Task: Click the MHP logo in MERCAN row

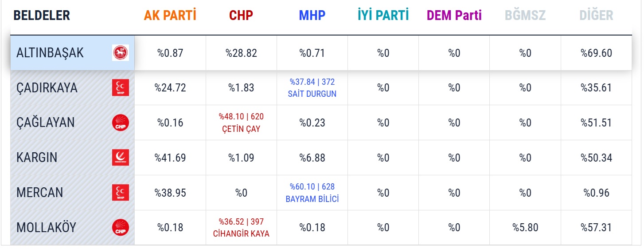Action: pyautogui.click(x=121, y=193)
